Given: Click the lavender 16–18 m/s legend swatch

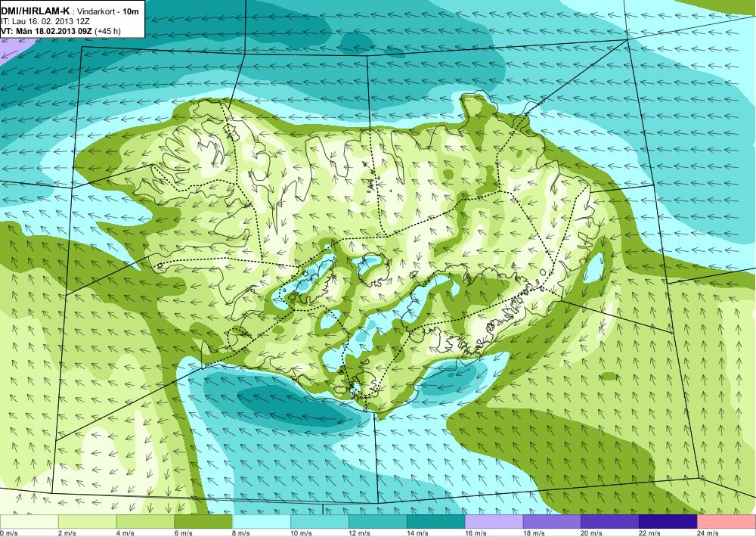Looking at the screenshot, I should pyautogui.click(x=494, y=522).
